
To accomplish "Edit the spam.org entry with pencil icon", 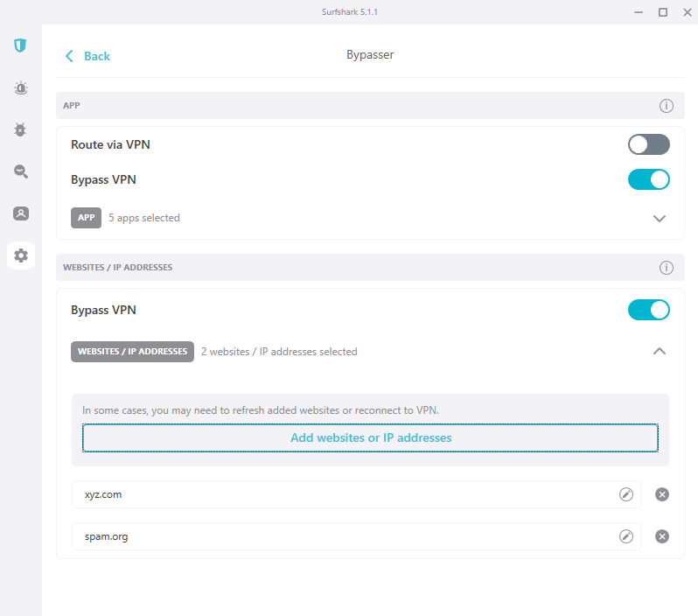I will pyautogui.click(x=626, y=536).
